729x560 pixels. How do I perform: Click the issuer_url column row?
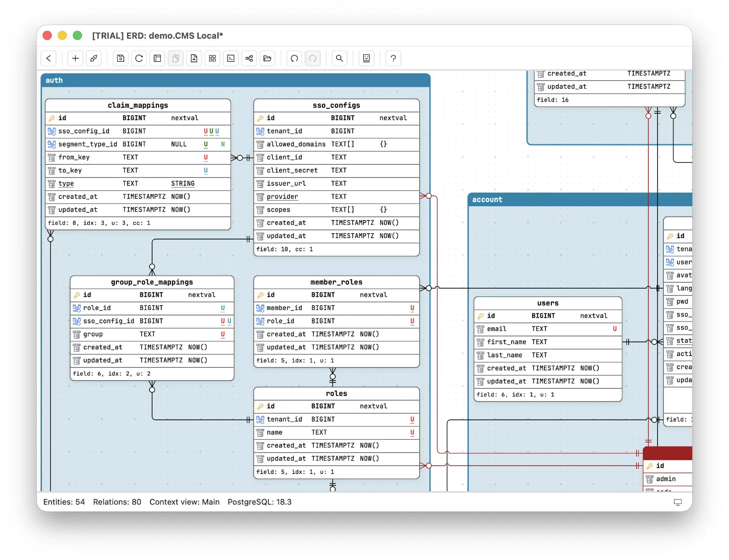point(337,183)
